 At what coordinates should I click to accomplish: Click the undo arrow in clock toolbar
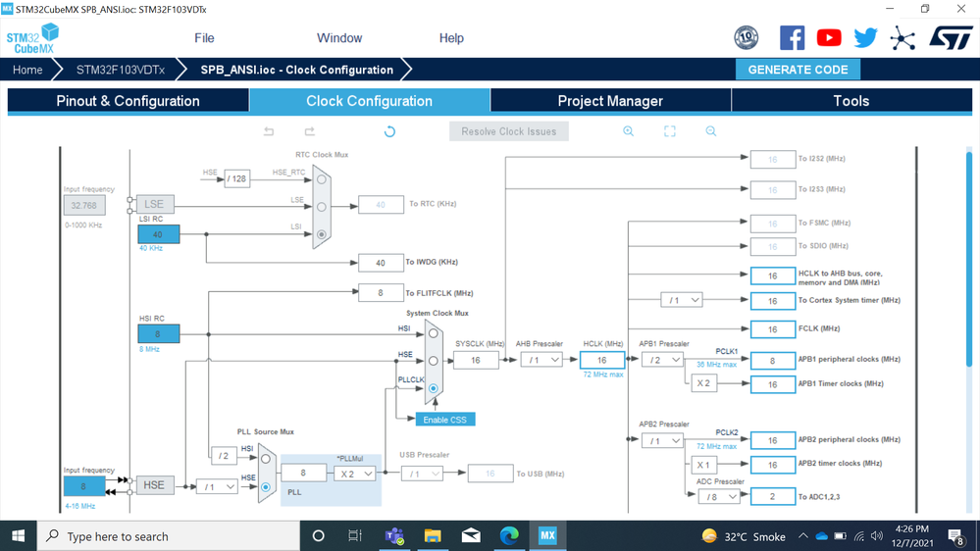(x=269, y=131)
